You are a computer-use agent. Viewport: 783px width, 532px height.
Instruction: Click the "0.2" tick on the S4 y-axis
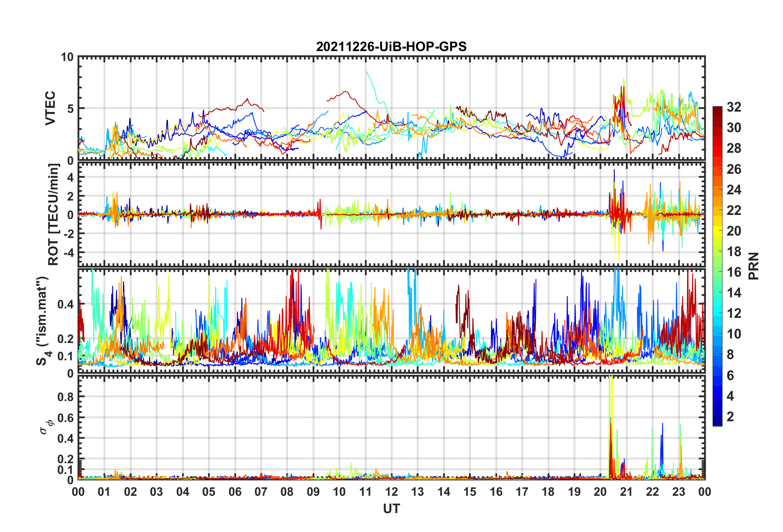point(65,339)
